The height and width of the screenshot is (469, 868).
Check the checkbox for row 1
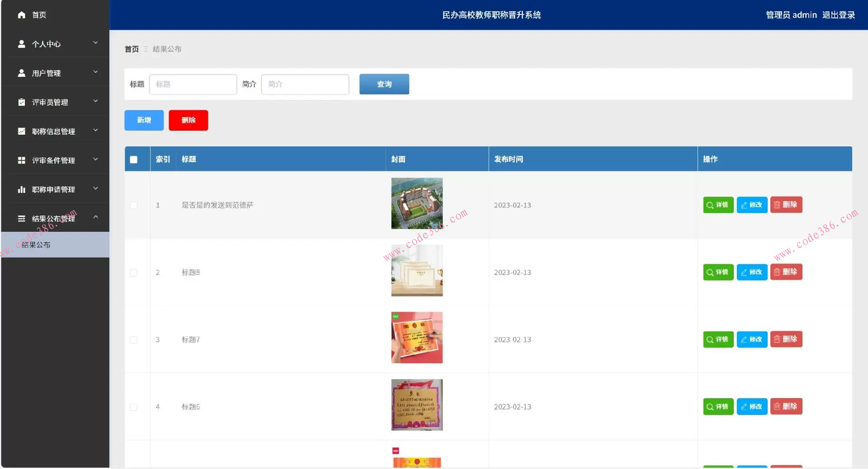tap(133, 205)
